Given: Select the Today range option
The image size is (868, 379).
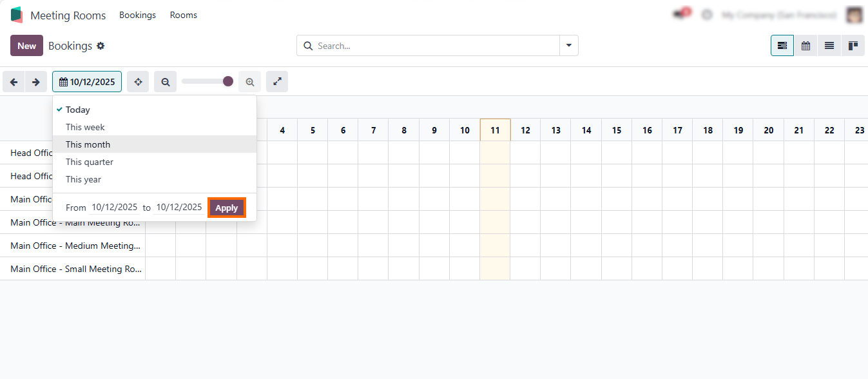Looking at the screenshot, I should tap(78, 110).
